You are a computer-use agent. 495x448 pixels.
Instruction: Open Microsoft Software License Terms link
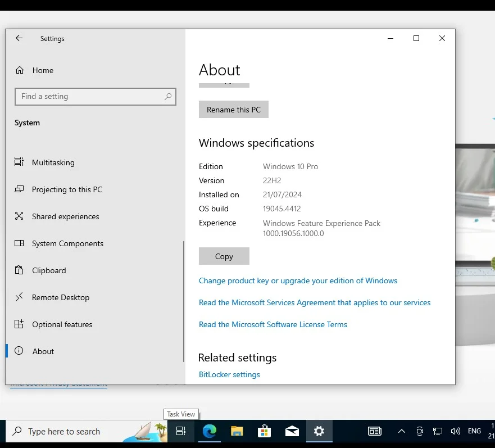pos(273,324)
